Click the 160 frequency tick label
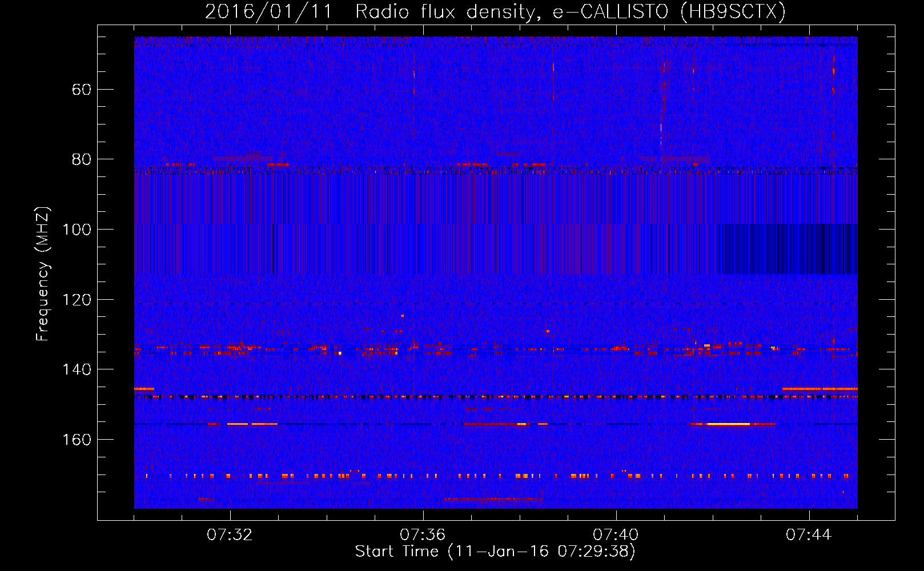 77,440
